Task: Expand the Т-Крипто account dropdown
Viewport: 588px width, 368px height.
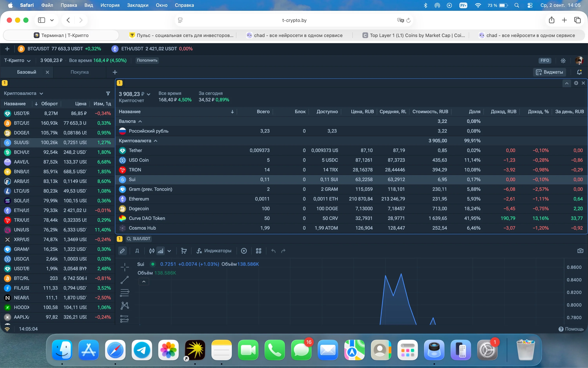Action: tap(17, 60)
